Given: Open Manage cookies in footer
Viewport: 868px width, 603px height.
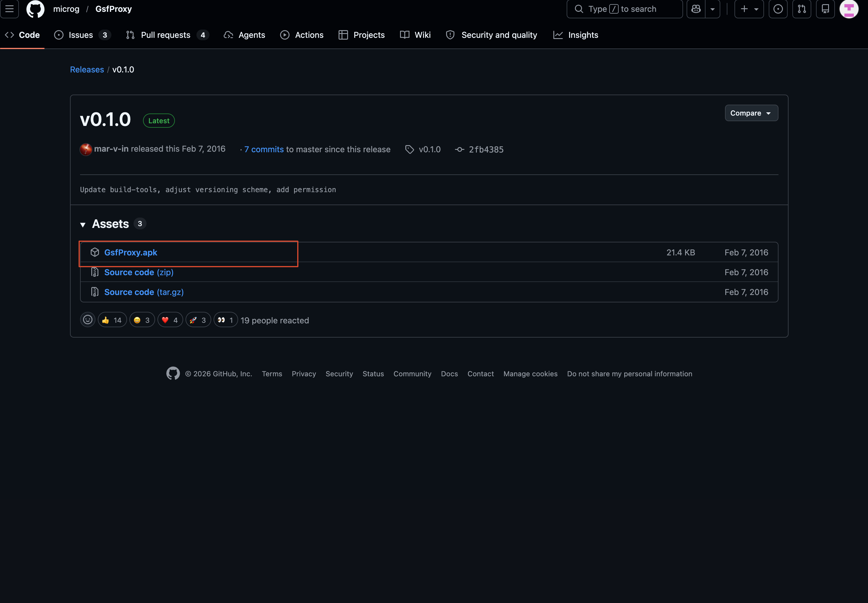Looking at the screenshot, I should (x=531, y=374).
